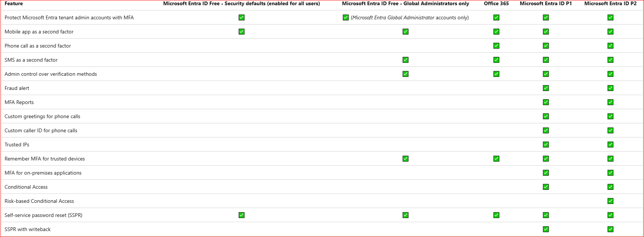Select the SSPR with writeback label
644x237 pixels.
[x=28, y=229]
